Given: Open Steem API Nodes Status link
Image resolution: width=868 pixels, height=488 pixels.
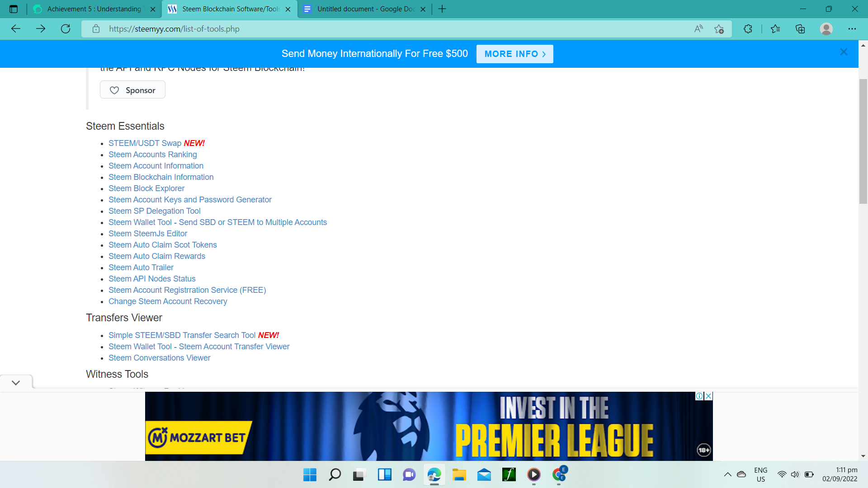Looking at the screenshot, I should tap(152, 279).
